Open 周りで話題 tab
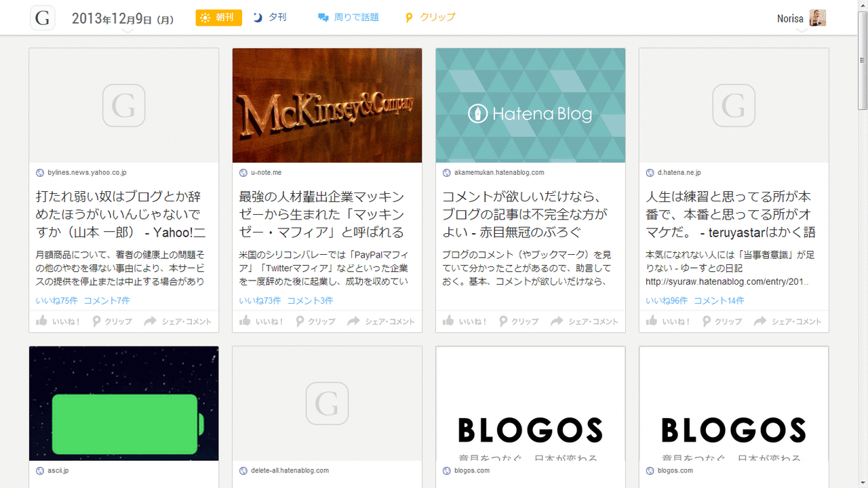 [349, 18]
